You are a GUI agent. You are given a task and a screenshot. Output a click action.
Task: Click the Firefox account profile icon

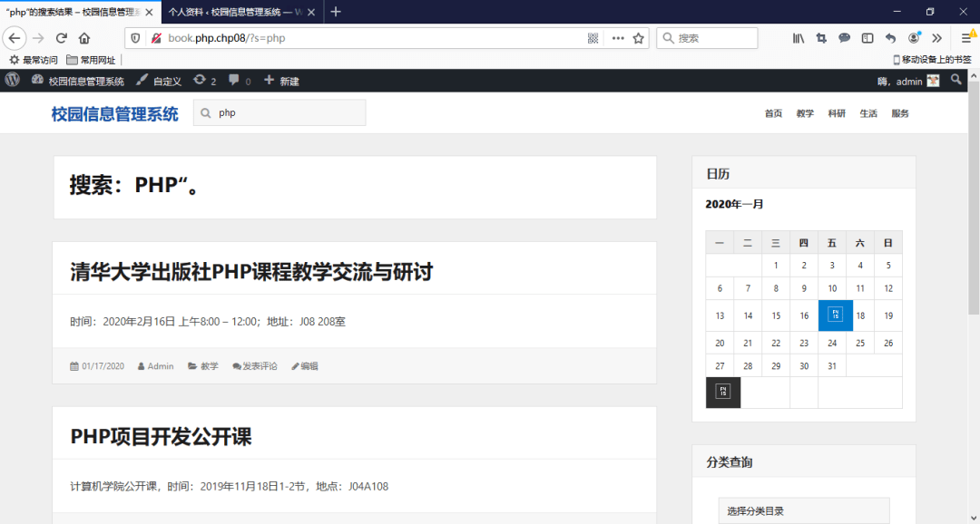(x=914, y=38)
